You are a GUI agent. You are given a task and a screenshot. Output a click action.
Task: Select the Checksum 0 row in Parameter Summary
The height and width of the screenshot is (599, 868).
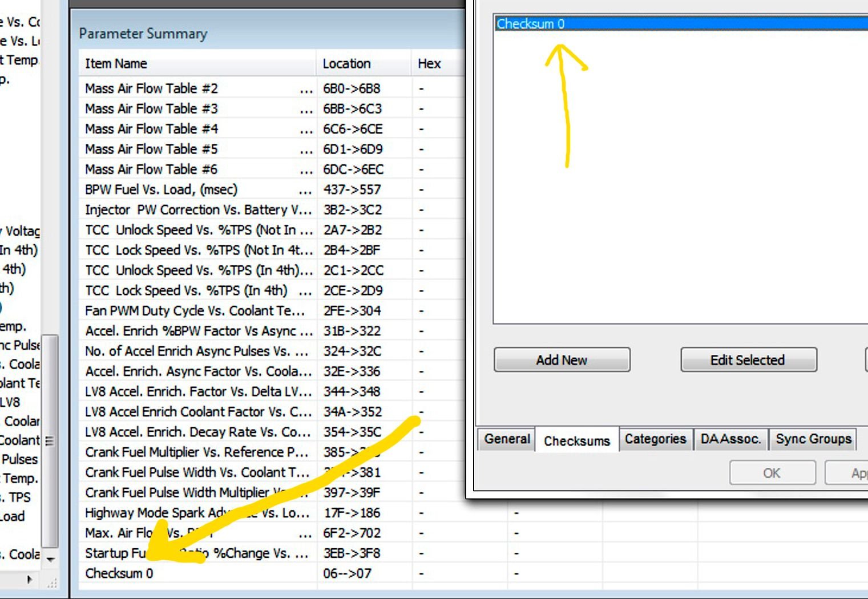click(x=272, y=573)
